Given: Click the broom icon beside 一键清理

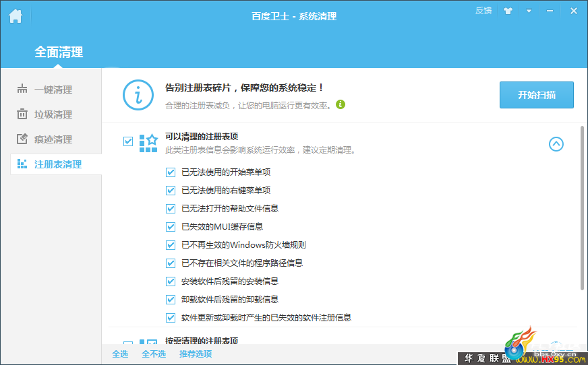Looking at the screenshot, I should coord(22,89).
